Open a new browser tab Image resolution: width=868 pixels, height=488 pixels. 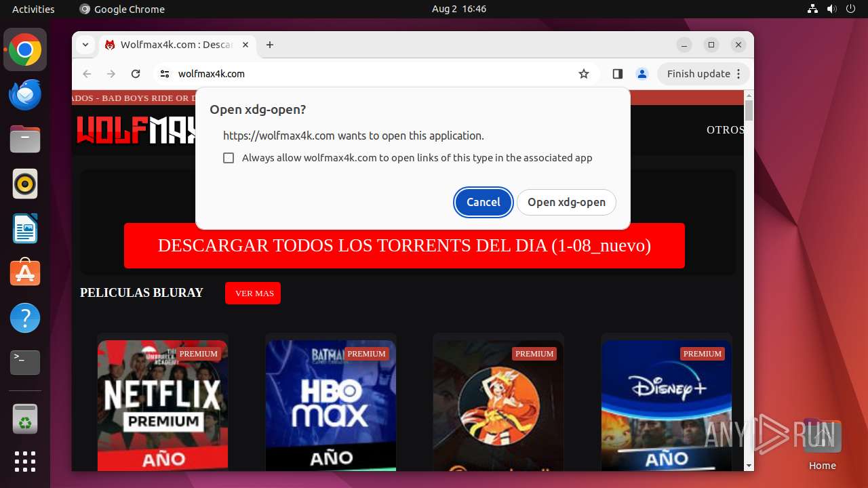coord(270,45)
